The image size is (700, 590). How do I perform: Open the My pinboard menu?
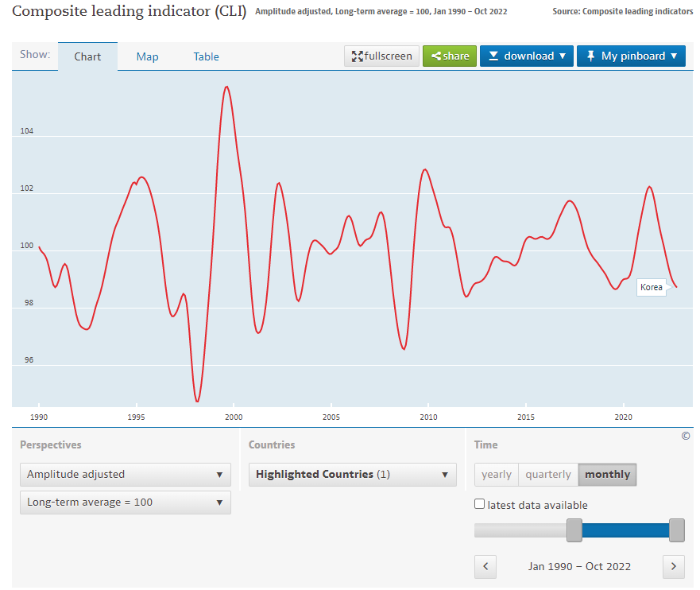pyautogui.click(x=631, y=56)
